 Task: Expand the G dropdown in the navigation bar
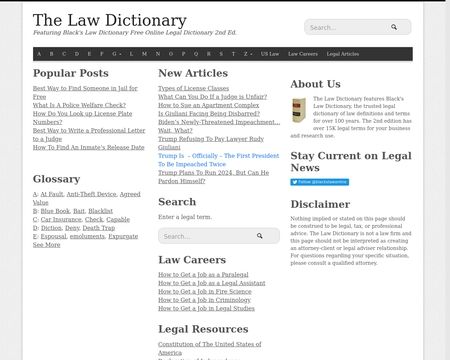pos(116,54)
